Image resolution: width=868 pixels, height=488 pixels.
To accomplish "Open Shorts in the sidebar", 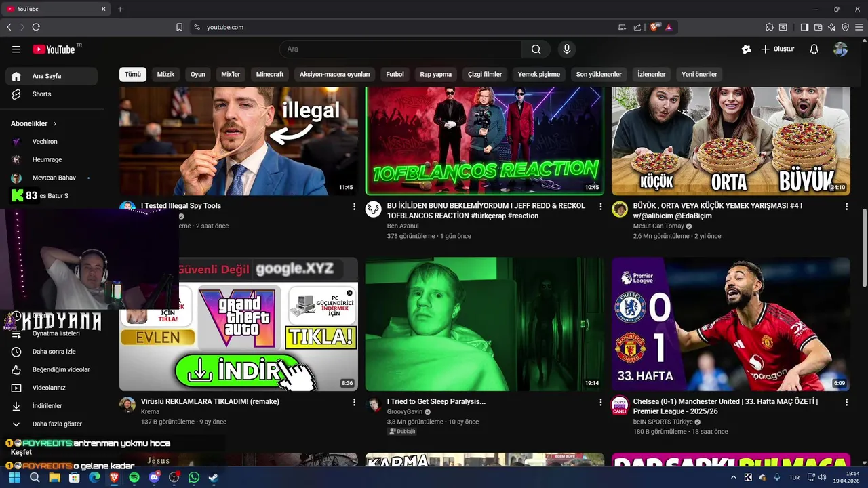I will 52,94.
